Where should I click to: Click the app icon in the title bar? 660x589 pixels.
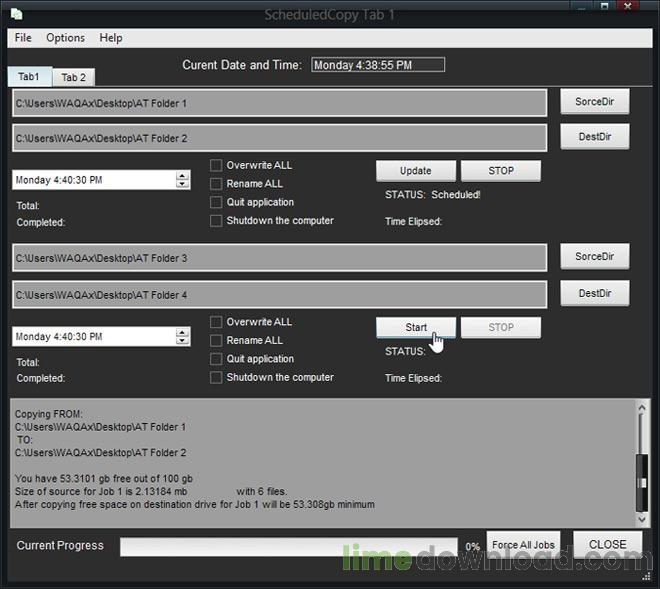click(x=16, y=13)
